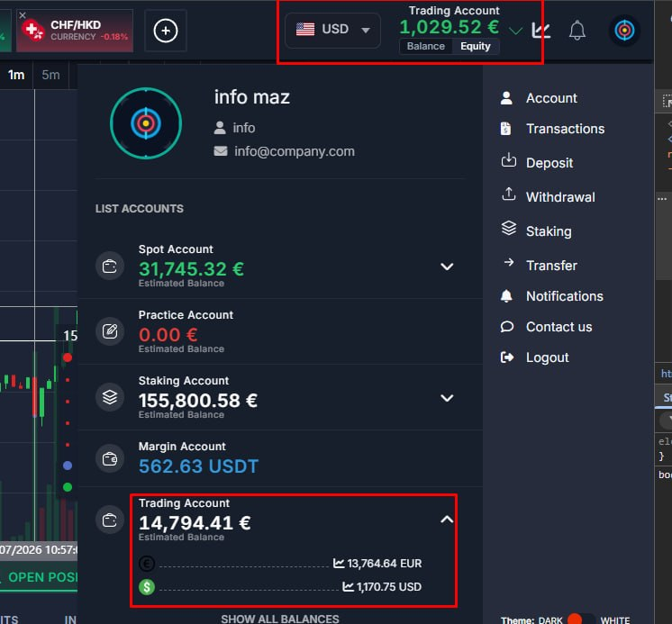Close the CHF/HKD instrument tab
The width and height of the screenshot is (672, 624).
[23, 15]
